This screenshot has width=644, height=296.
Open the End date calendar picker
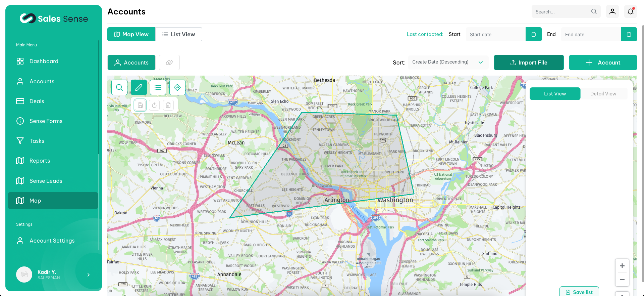(x=629, y=34)
